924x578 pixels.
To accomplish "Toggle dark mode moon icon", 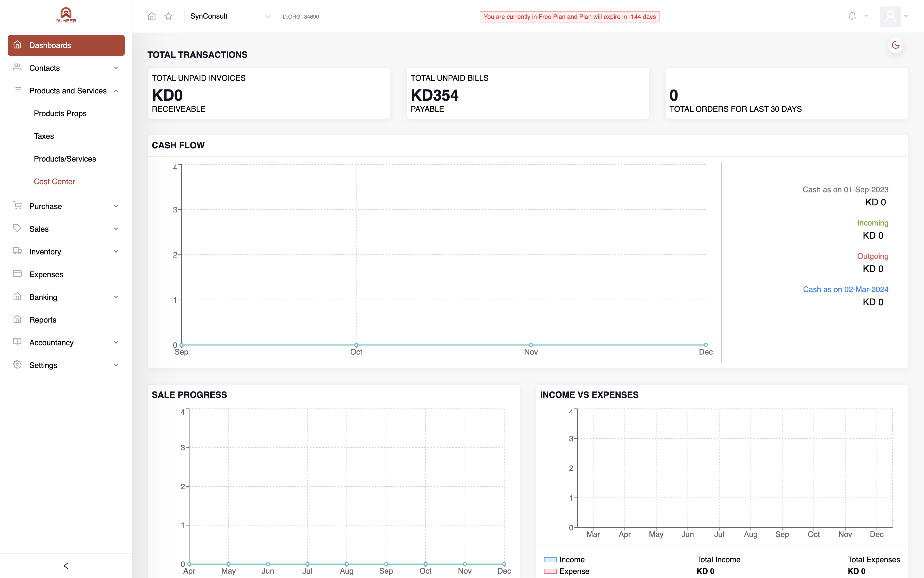I will [896, 45].
